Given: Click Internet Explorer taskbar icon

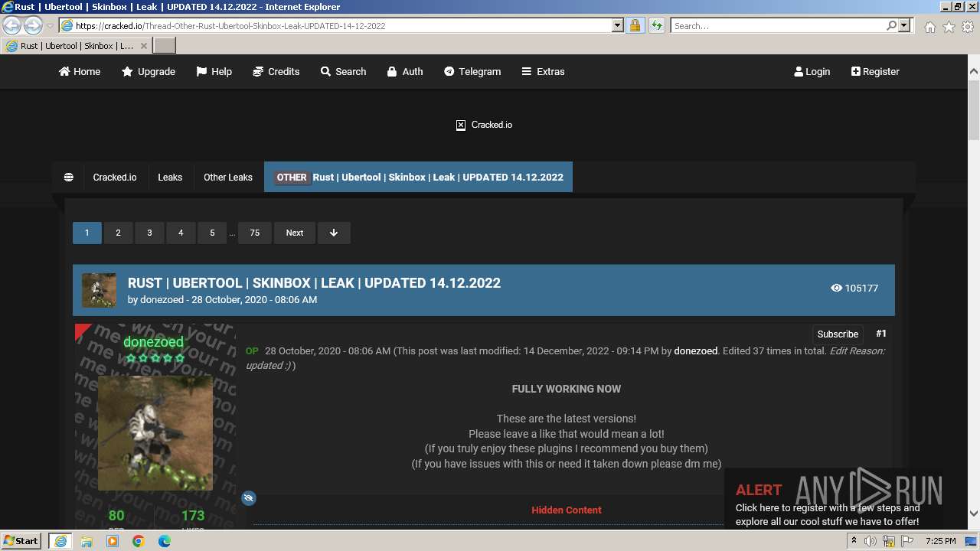Looking at the screenshot, I should click(60, 541).
